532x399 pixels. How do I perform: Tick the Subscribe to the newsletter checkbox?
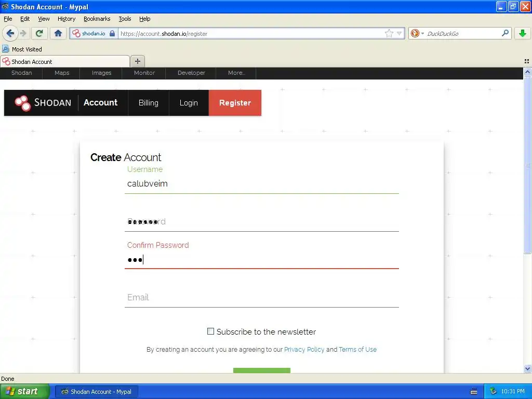point(211,331)
